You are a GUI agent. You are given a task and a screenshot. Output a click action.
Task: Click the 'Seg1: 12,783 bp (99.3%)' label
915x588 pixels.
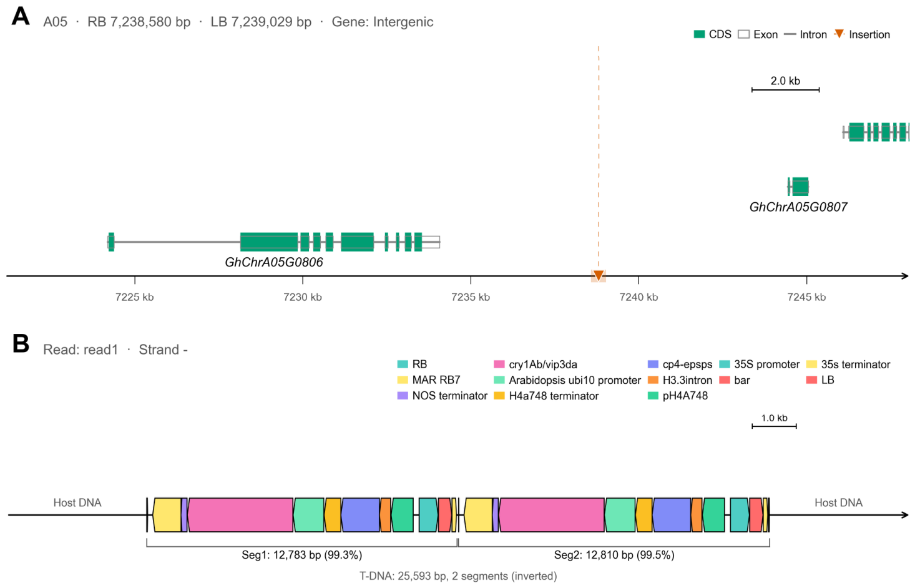302,555
